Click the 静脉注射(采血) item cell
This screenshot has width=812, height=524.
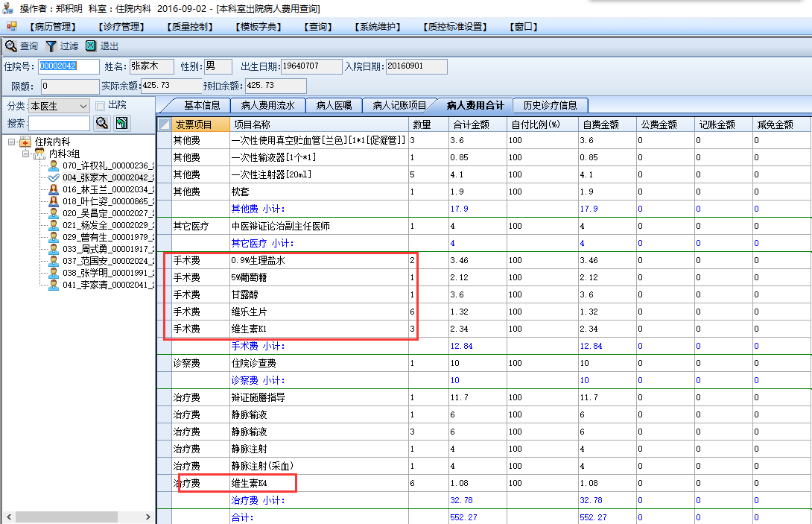(x=319, y=466)
